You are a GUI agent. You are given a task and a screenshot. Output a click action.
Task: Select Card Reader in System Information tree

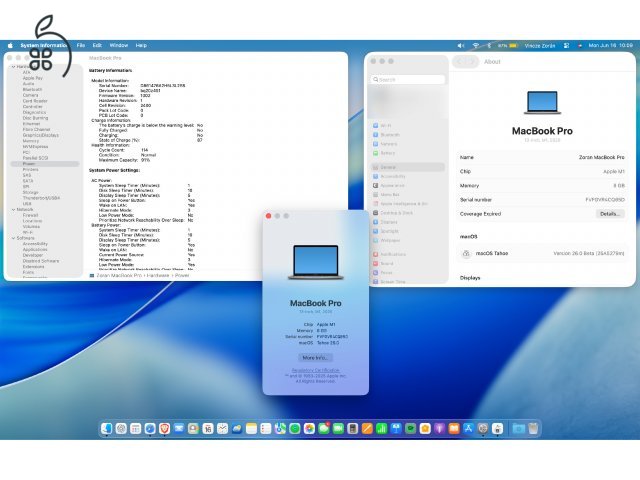tap(35, 101)
